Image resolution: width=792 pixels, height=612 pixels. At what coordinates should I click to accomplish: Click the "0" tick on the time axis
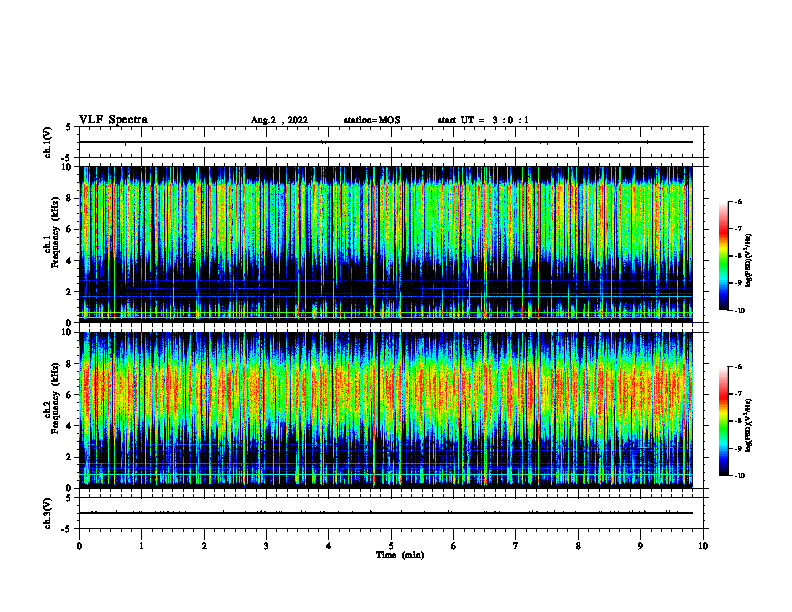[79, 546]
